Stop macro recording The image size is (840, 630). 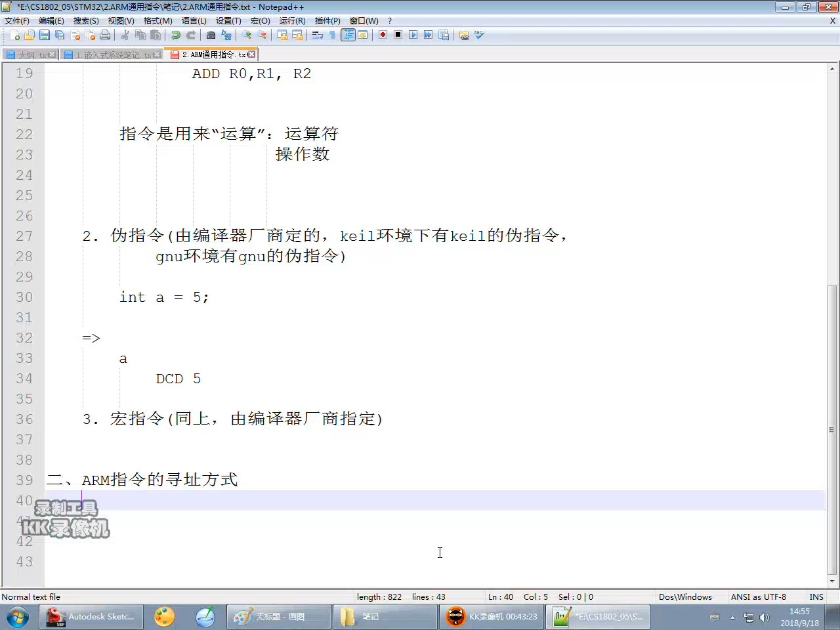coord(398,35)
